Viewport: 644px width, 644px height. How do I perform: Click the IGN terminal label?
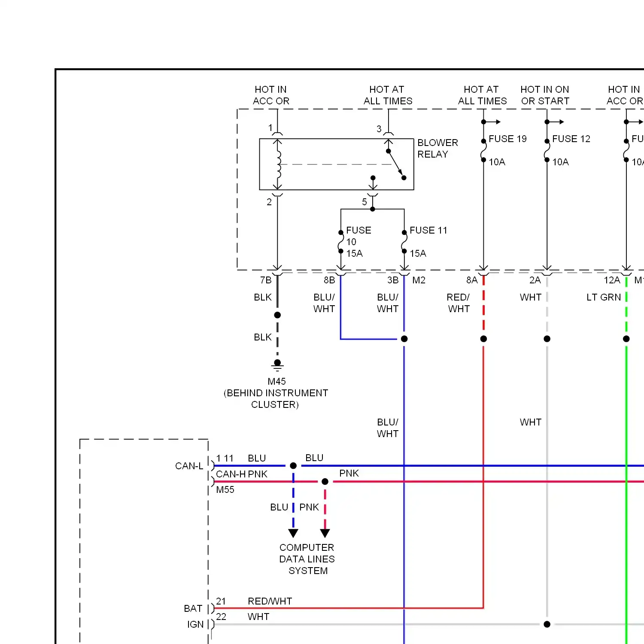coord(195,624)
